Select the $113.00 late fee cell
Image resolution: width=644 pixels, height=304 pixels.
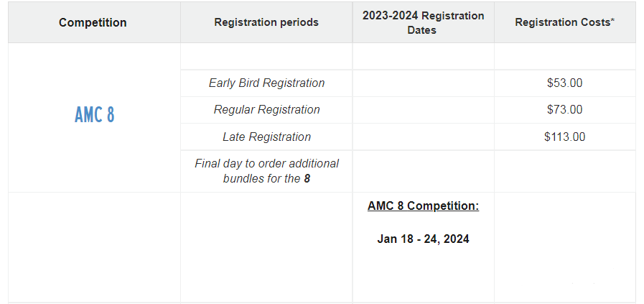coord(565,137)
